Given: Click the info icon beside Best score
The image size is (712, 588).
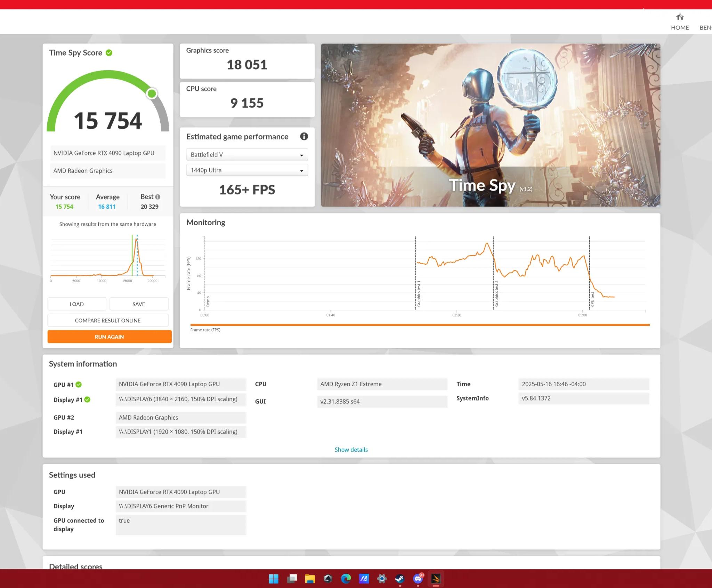Looking at the screenshot, I should click(158, 197).
